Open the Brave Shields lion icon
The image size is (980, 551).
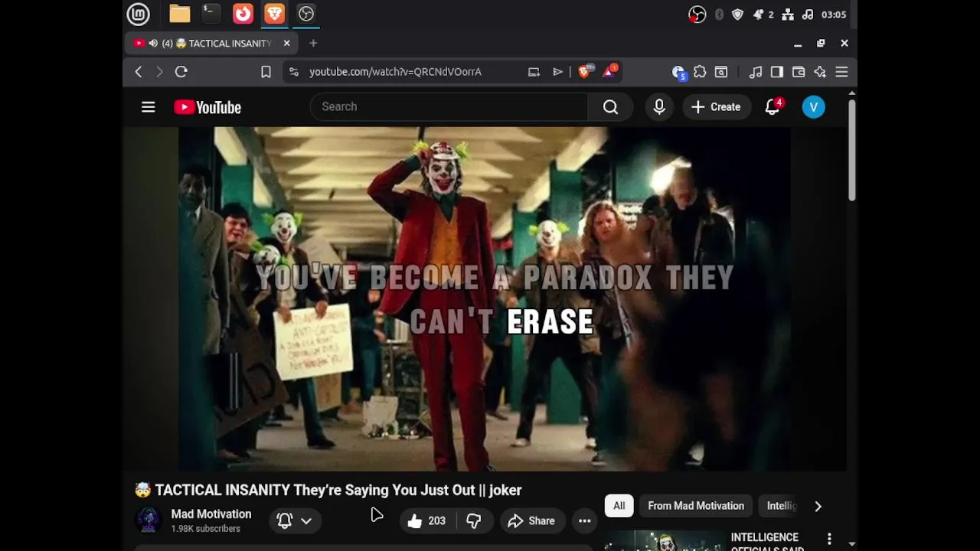click(x=585, y=71)
